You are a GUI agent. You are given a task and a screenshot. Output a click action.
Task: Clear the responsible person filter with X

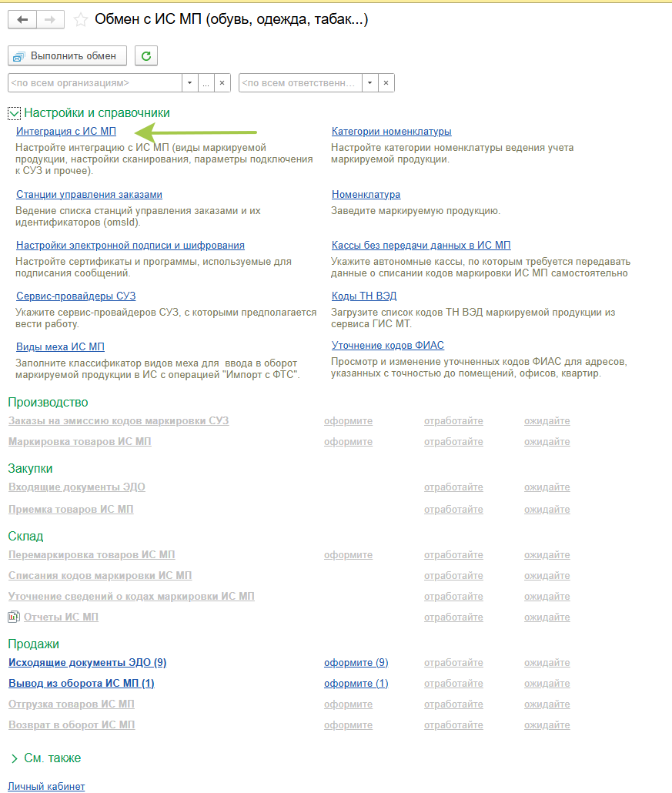(x=386, y=82)
